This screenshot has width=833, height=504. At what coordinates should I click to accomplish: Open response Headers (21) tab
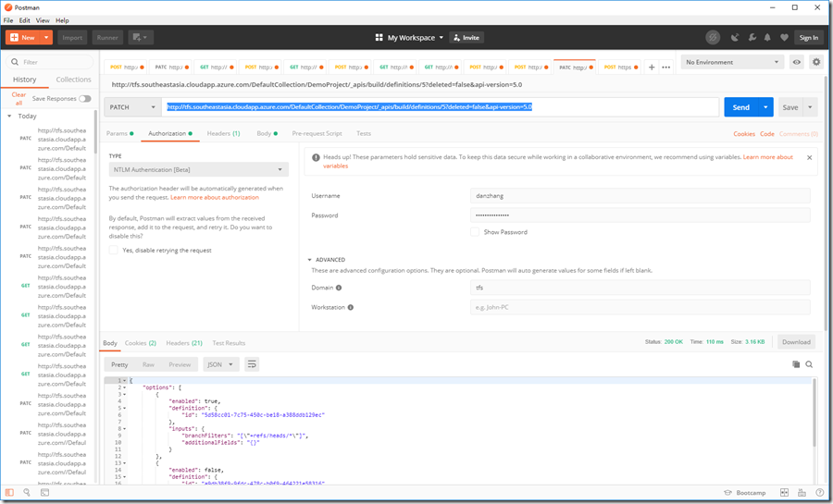tap(184, 343)
